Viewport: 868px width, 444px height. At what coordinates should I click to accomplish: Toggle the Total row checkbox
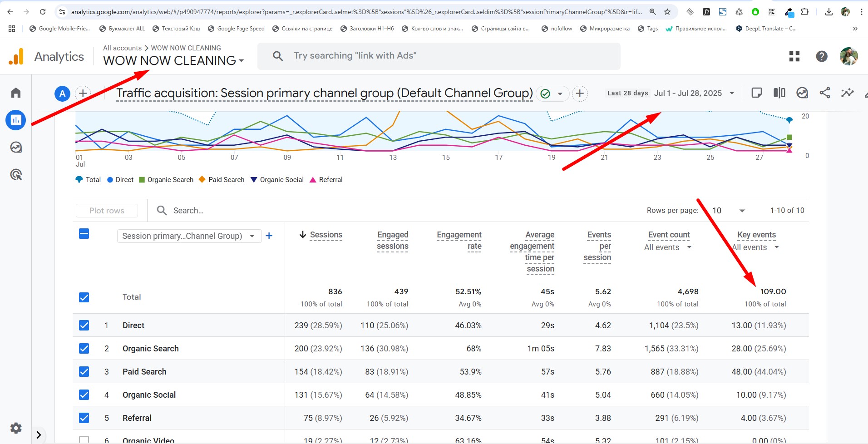[x=84, y=297]
